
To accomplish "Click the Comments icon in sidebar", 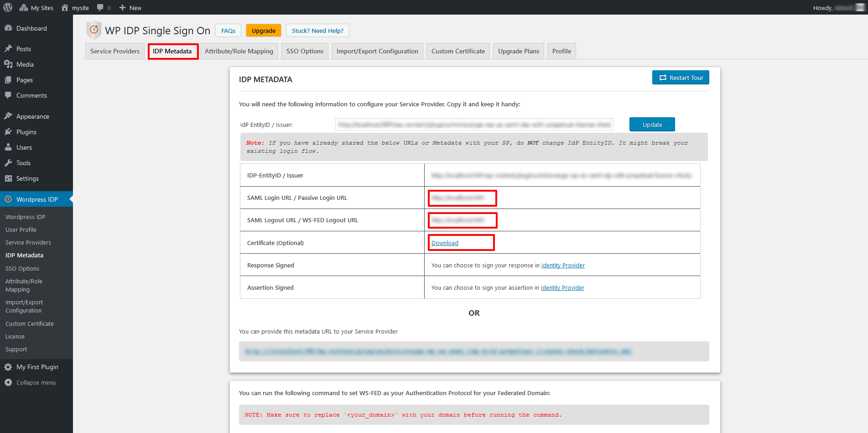I will pyautogui.click(x=8, y=95).
